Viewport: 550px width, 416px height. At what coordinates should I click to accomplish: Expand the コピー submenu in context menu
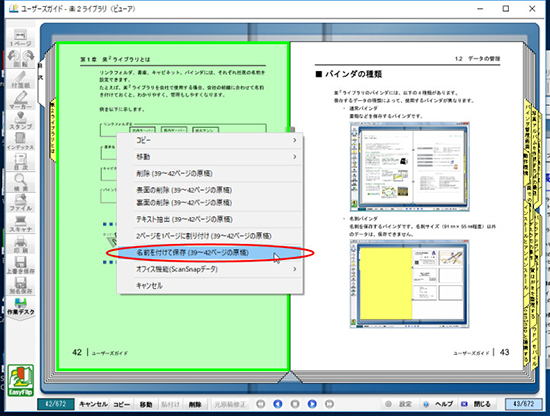tap(210, 140)
